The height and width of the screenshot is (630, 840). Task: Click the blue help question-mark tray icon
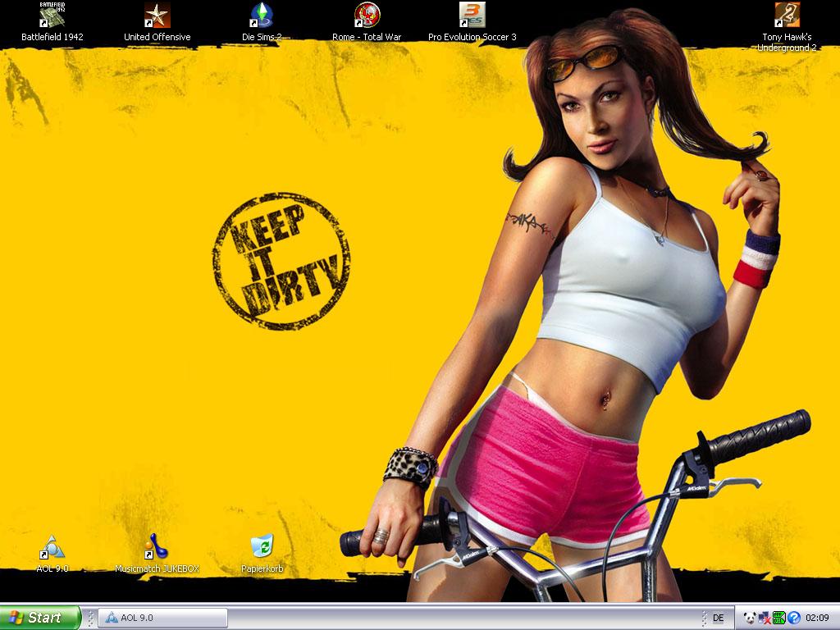click(793, 618)
